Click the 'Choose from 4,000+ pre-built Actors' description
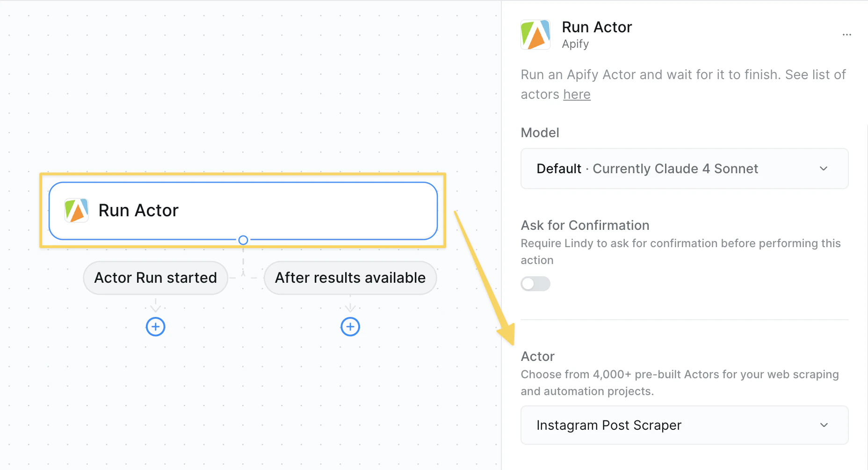The image size is (868, 470). point(680,383)
